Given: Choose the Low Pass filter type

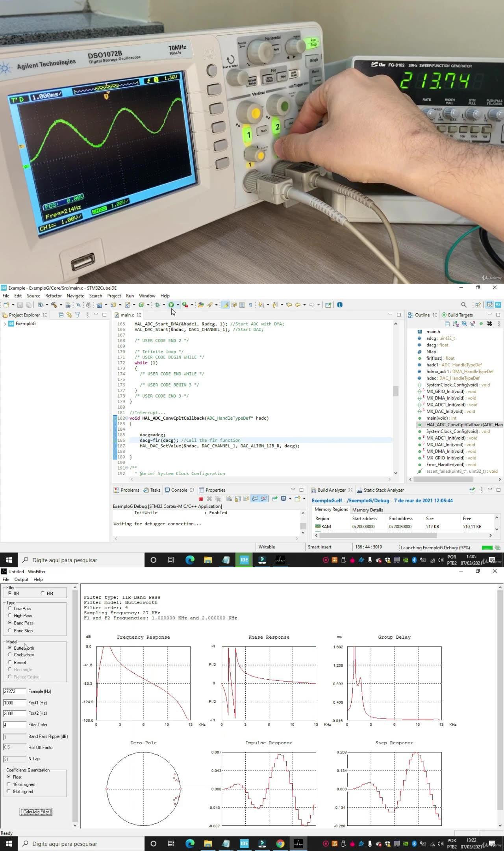Looking at the screenshot, I should click(x=10, y=608).
